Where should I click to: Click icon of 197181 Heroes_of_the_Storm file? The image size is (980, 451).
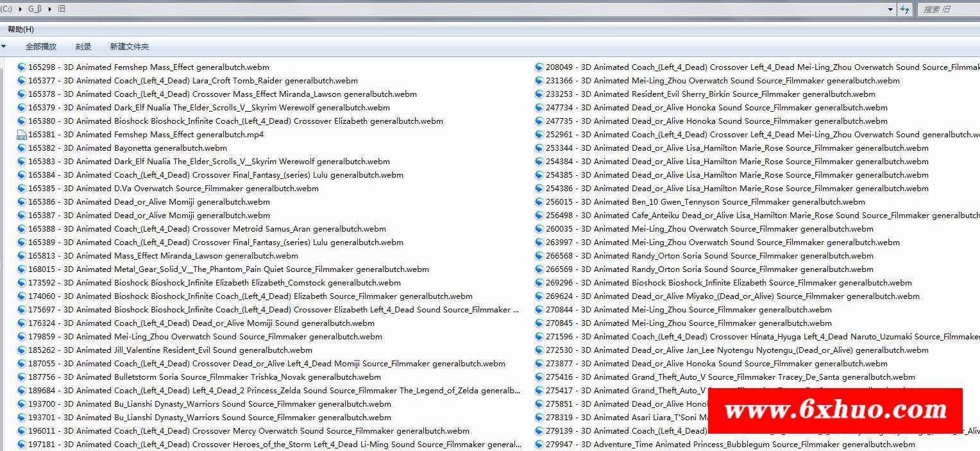tap(21, 444)
